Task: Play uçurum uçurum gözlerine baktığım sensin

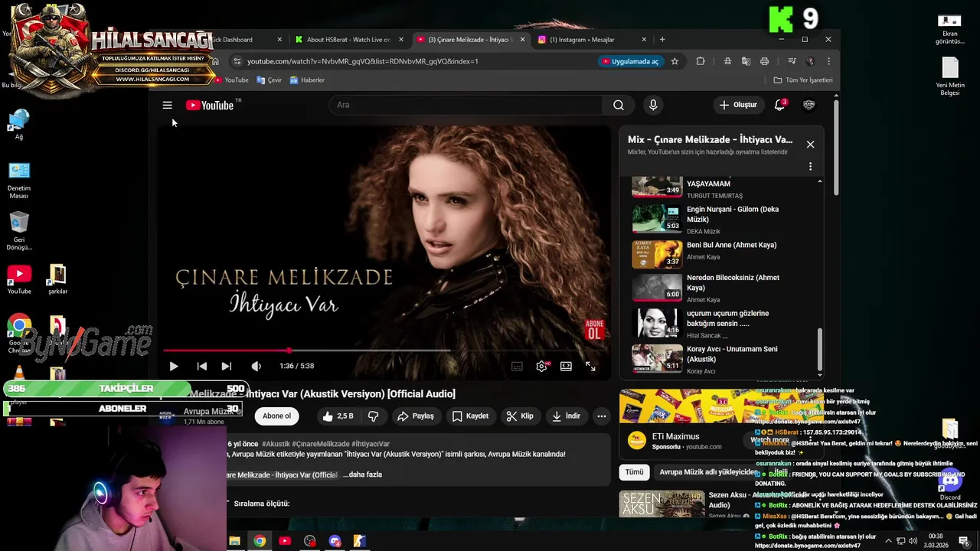Action: (724, 323)
